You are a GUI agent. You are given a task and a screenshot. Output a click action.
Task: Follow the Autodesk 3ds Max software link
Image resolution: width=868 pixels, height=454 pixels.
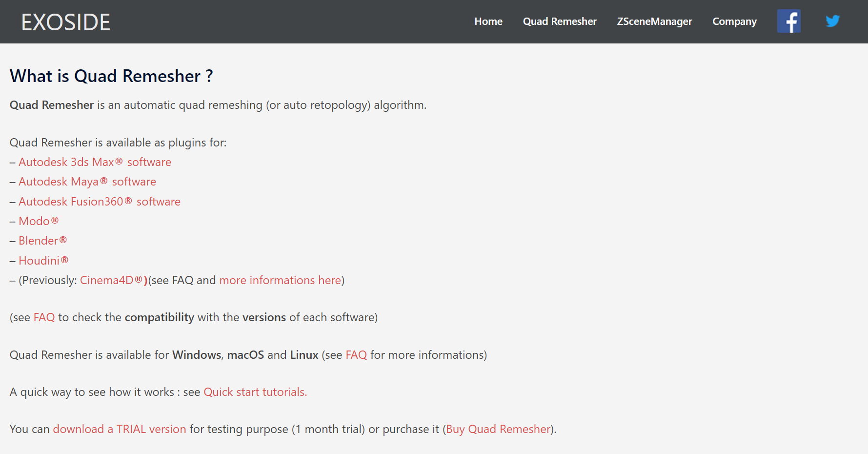95,162
